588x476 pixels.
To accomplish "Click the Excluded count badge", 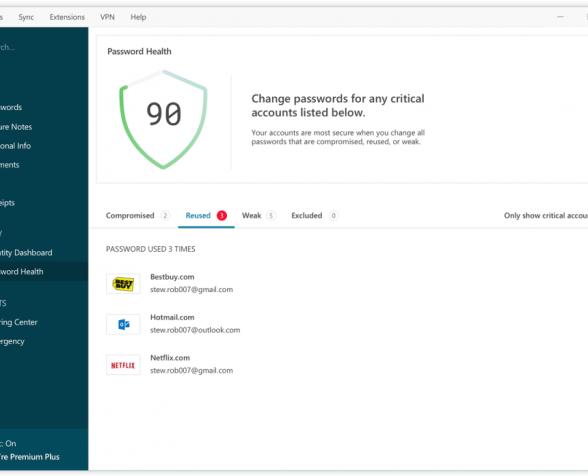I will [333, 216].
